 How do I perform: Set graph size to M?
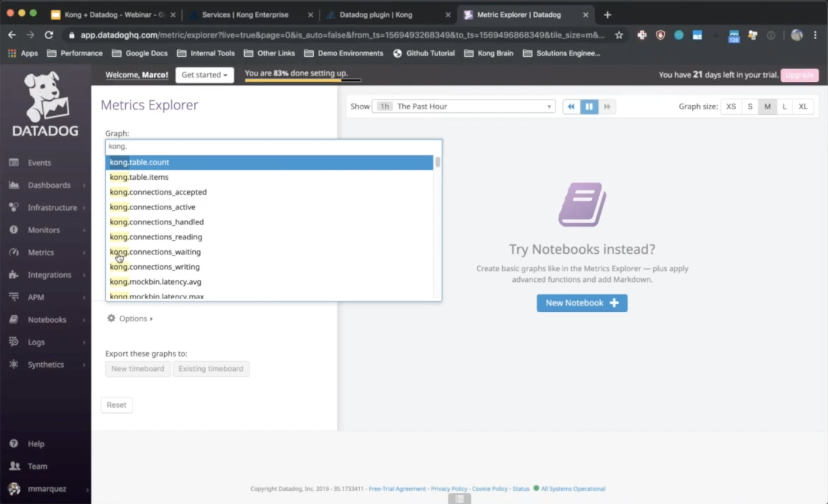[x=767, y=106]
